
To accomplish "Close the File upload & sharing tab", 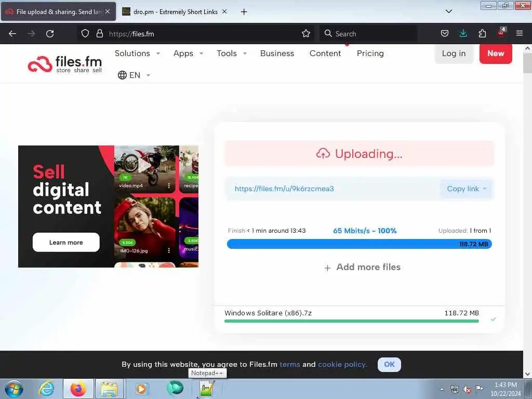I will (x=108, y=11).
